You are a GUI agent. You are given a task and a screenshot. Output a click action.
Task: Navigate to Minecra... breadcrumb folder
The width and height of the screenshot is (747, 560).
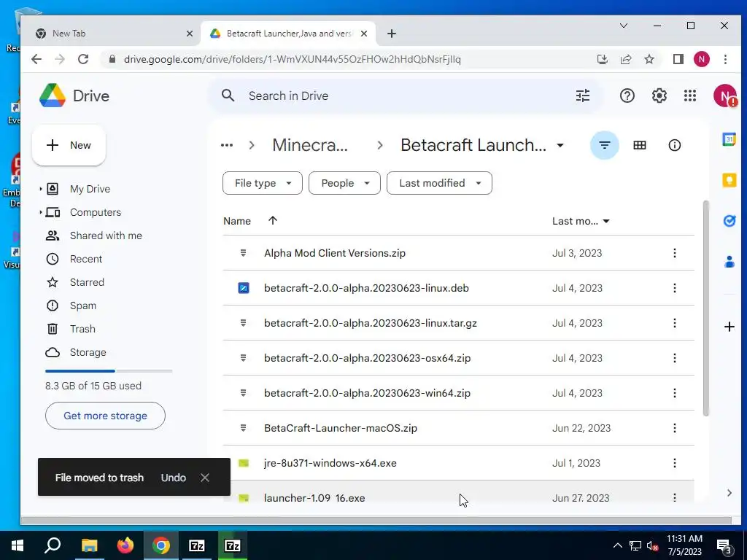point(309,145)
